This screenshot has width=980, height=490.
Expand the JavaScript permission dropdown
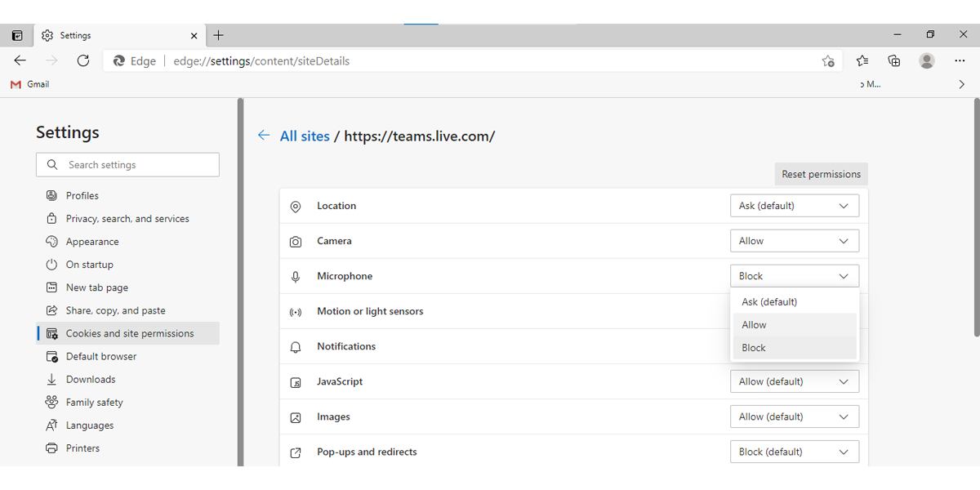tap(794, 381)
